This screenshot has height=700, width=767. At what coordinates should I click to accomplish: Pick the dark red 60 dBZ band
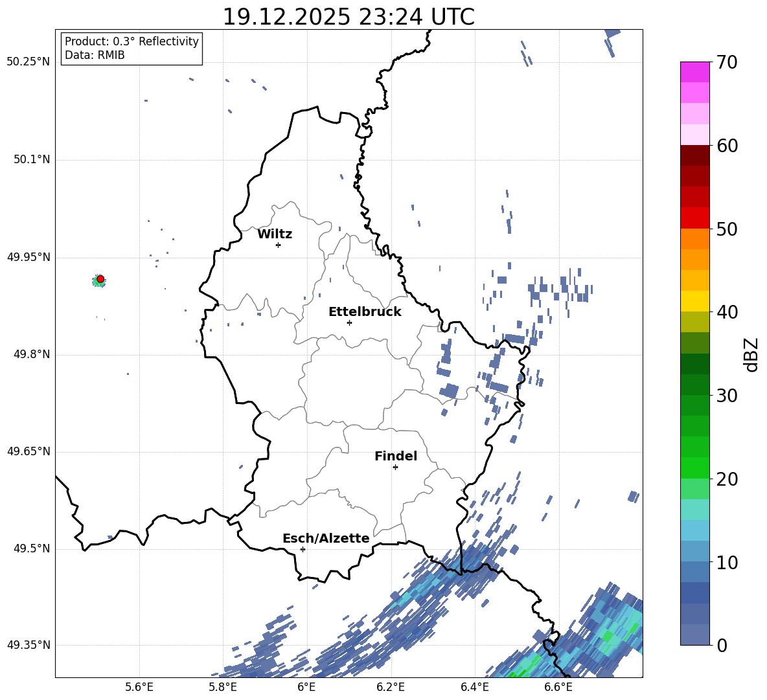click(x=695, y=155)
